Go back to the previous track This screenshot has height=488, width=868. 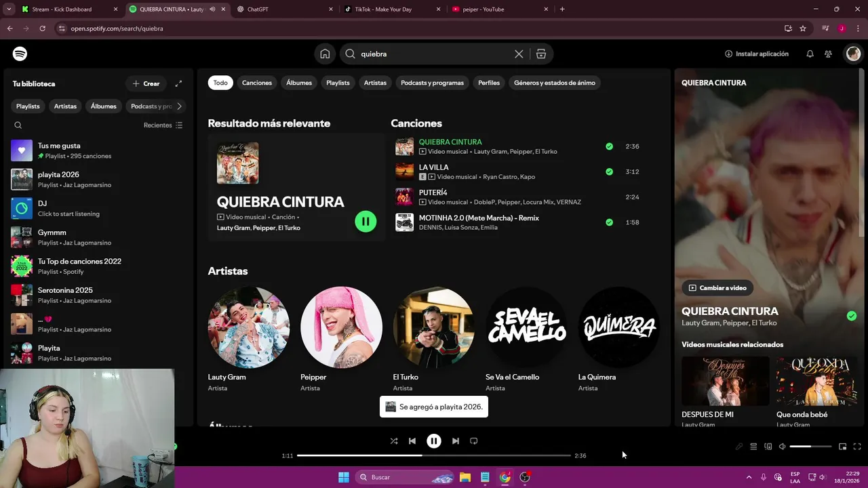[x=412, y=441]
